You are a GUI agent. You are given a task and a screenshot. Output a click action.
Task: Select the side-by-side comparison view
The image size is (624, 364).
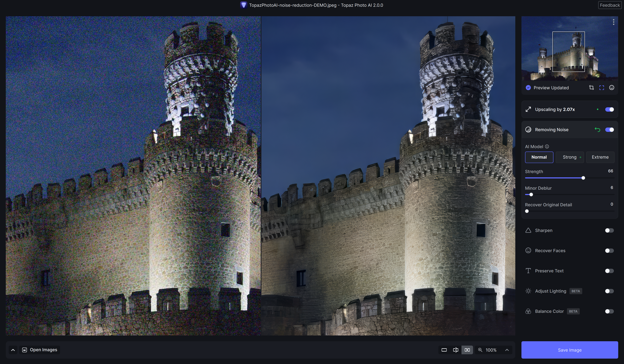tap(467, 350)
